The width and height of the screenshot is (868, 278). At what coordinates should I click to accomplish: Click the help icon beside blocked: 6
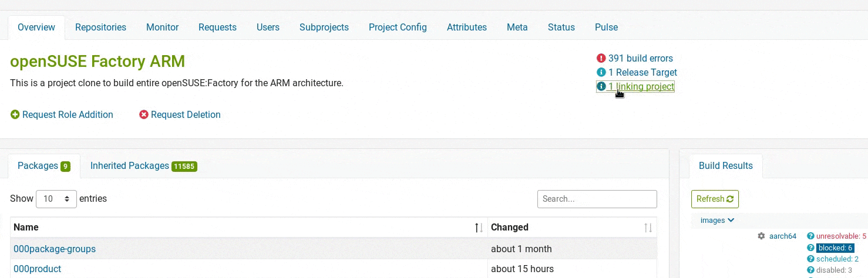[x=810, y=248]
